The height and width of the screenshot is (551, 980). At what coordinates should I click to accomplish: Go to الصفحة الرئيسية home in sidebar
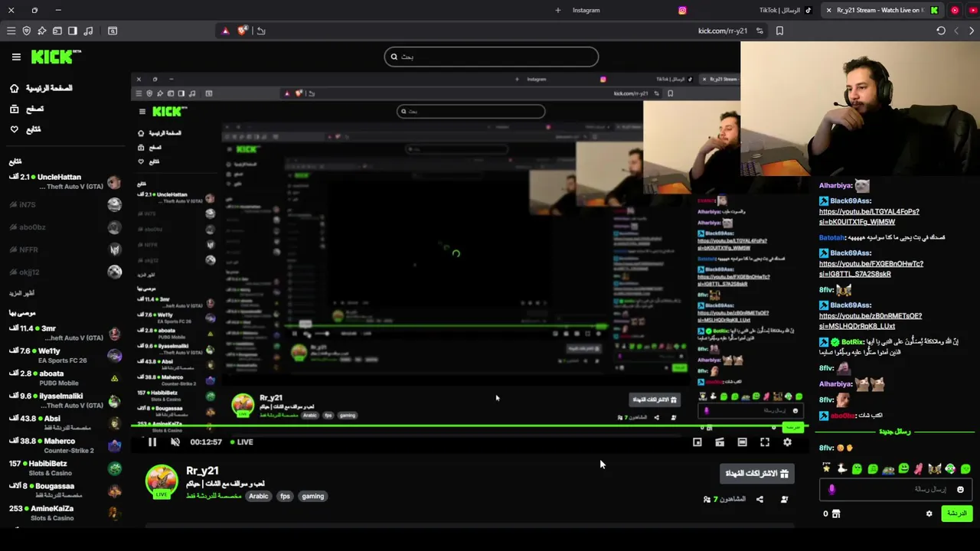(x=43, y=88)
